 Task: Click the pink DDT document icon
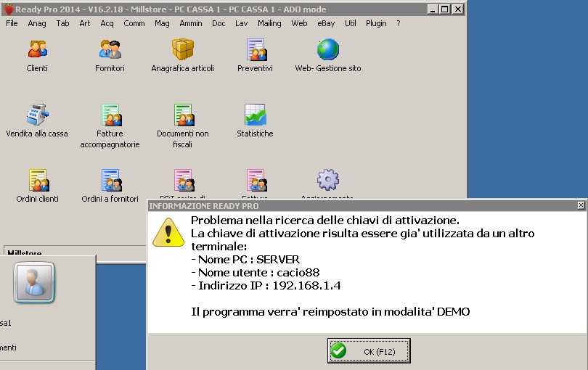(184, 180)
